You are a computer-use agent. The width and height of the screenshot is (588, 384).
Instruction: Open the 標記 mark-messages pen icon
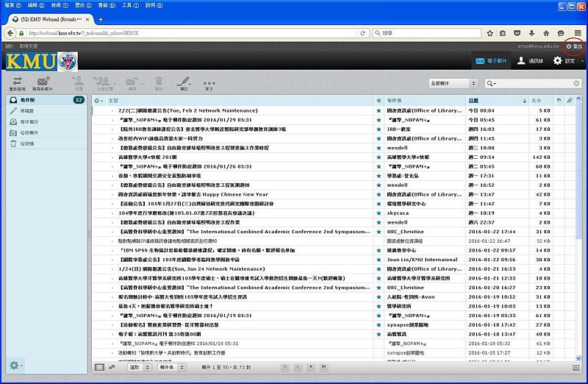(184, 83)
